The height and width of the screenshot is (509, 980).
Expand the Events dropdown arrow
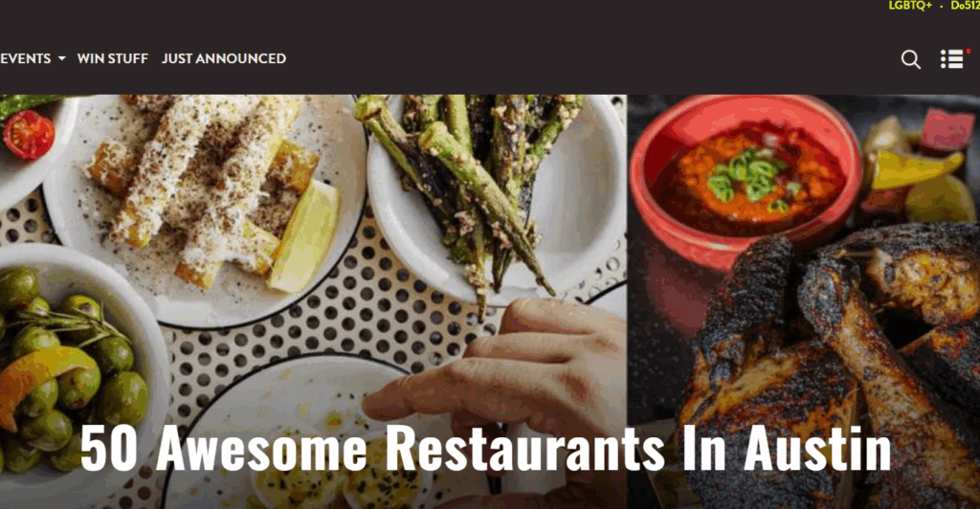click(x=61, y=58)
